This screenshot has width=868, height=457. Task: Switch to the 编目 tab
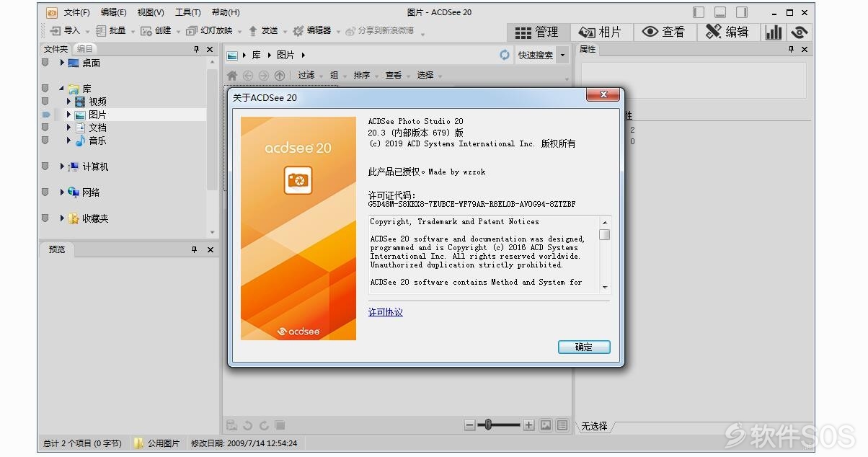click(x=85, y=49)
